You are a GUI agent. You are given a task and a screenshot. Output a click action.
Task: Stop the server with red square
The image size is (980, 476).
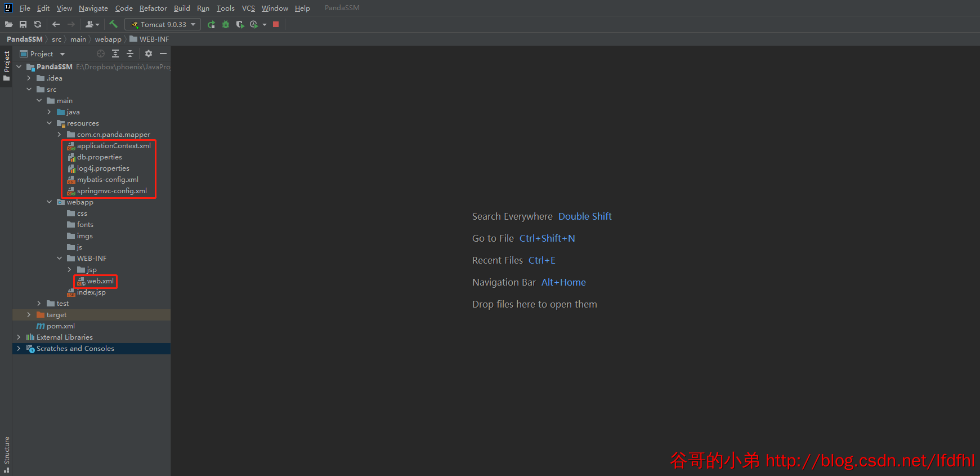coord(276,24)
